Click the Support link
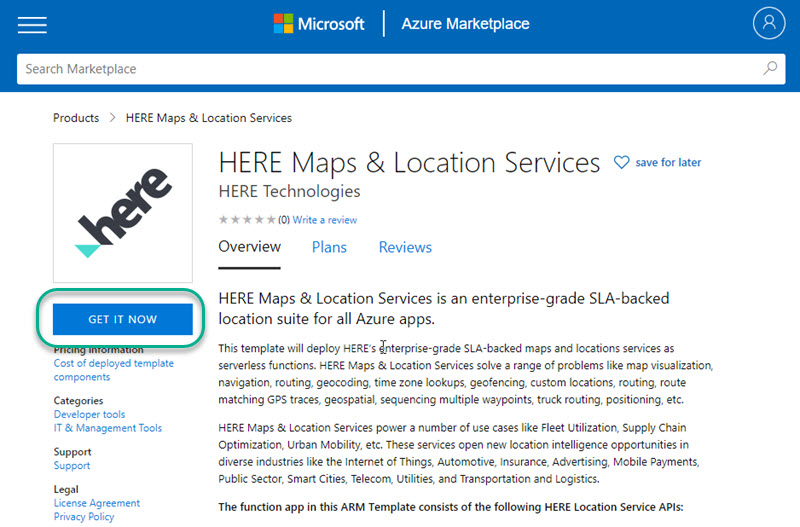Screen dimensions: 800x527 pyautogui.click(x=72, y=466)
